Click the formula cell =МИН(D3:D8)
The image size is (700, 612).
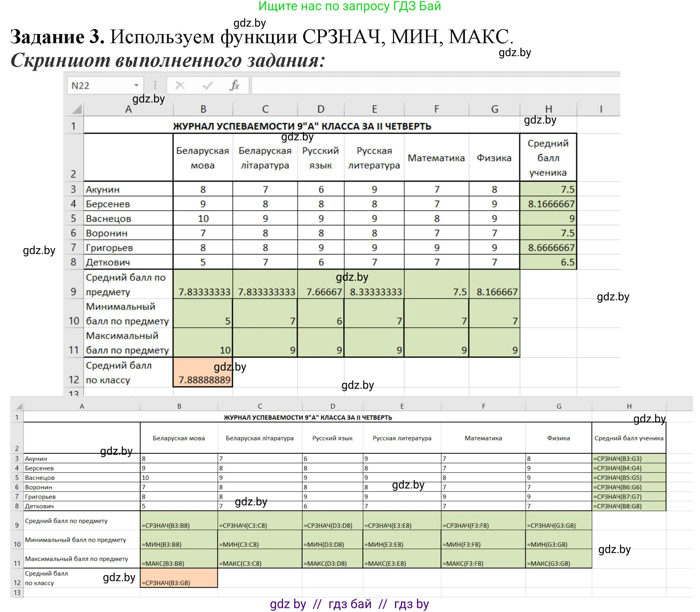tap(333, 539)
